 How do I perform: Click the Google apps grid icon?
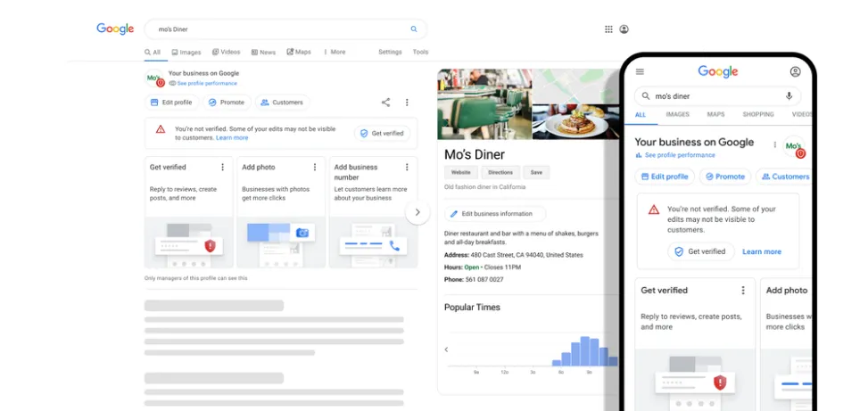click(608, 29)
